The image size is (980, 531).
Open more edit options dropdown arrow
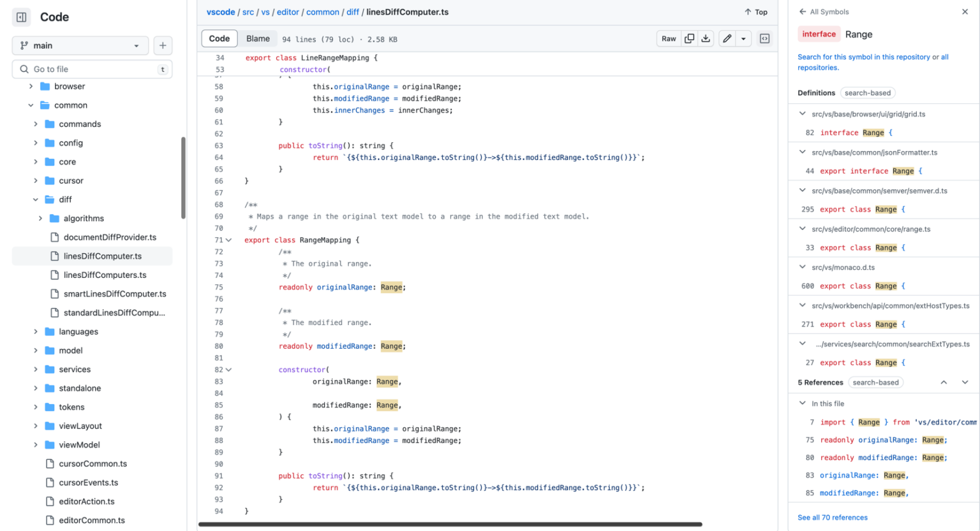pos(743,39)
